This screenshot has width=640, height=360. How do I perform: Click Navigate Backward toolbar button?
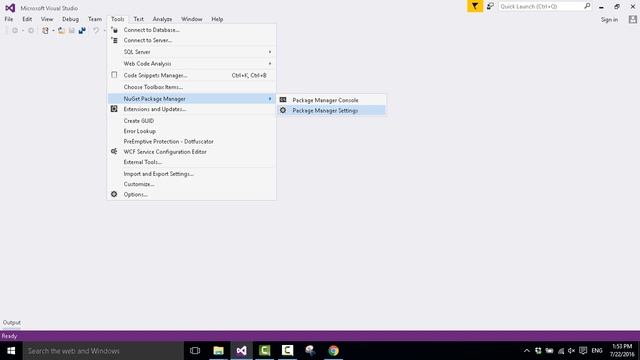(x=15, y=31)
